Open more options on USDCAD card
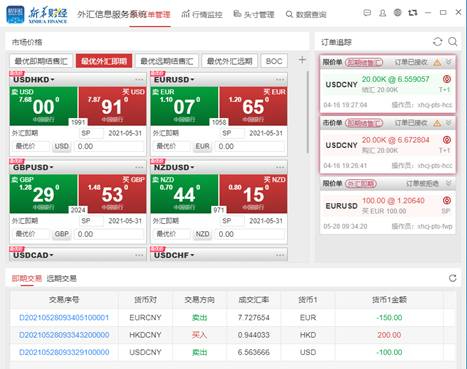This screenshot has width=467, height=369. (x=139, y=255)
